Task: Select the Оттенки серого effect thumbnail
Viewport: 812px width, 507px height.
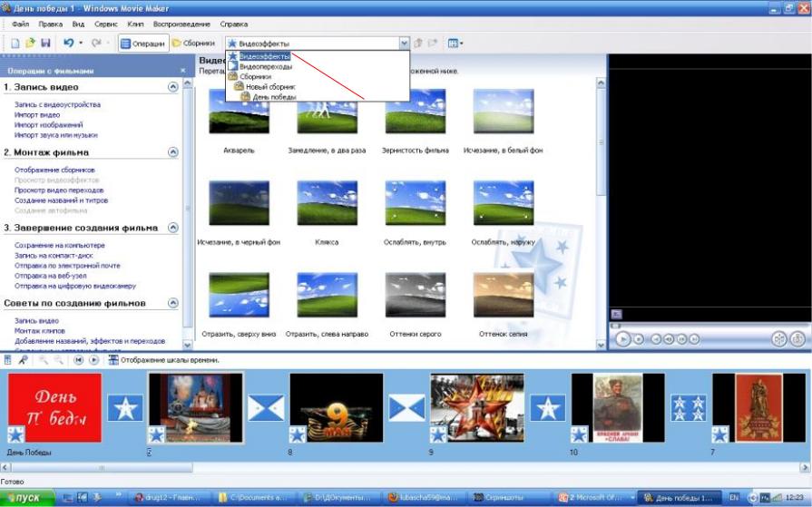Action: click(x=416, y=295)
